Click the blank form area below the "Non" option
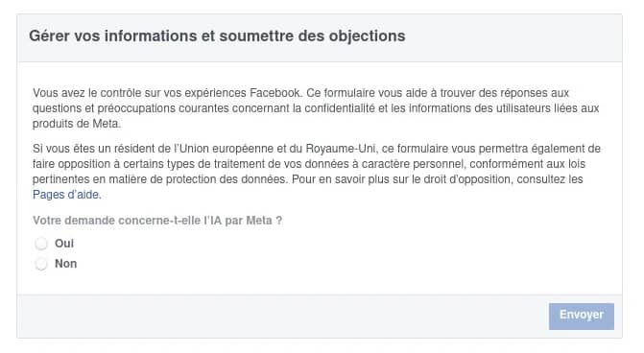 point(320,282)
